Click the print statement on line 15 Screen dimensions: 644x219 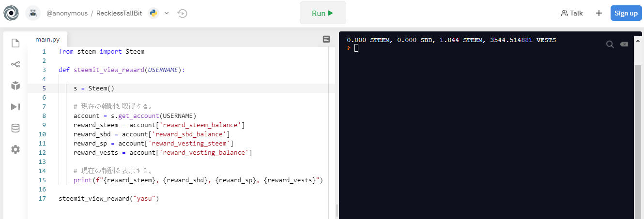pyautogui.click(x=198, y=180)
